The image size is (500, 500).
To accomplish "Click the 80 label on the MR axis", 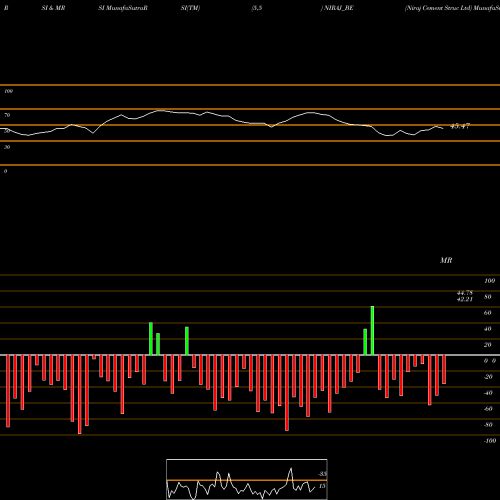I will tap(487, 297).
